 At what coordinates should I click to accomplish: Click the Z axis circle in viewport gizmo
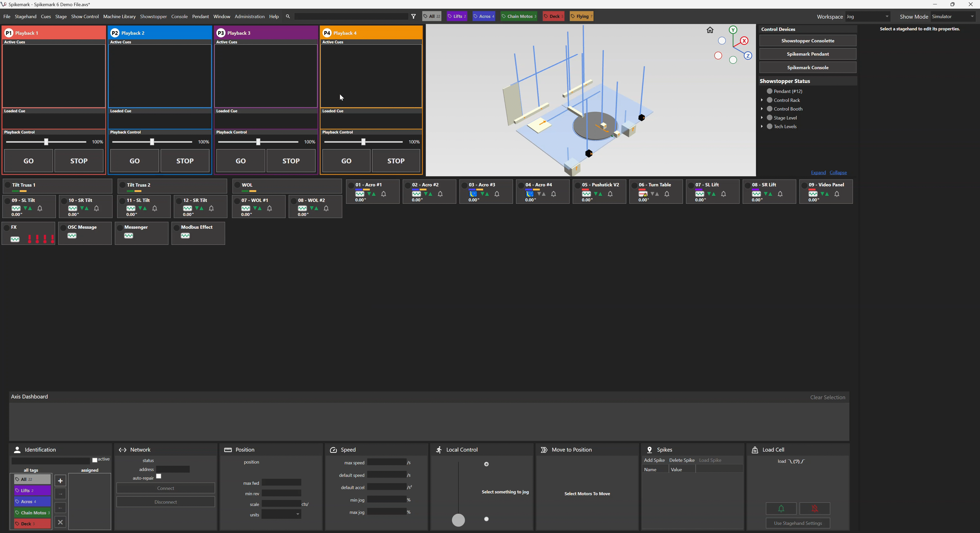748,56
